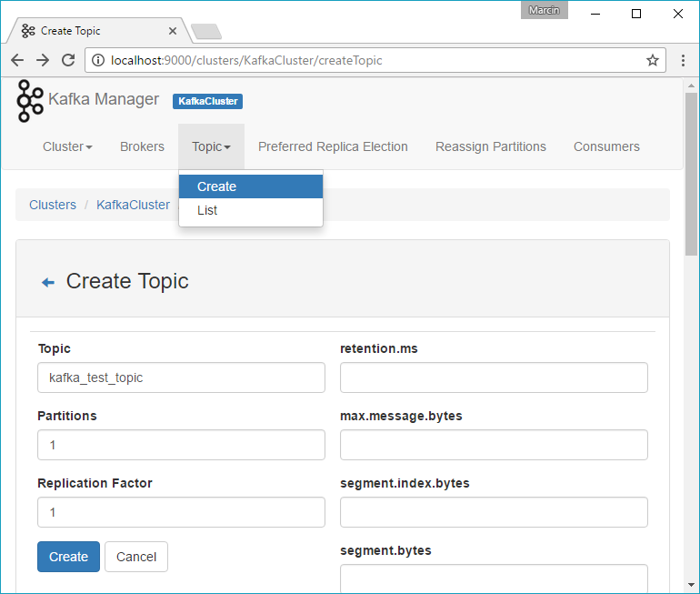The width and height of the screenshot is (700, 594).
Task: Click the Replication Factor label
Action: tap(95, 483)
